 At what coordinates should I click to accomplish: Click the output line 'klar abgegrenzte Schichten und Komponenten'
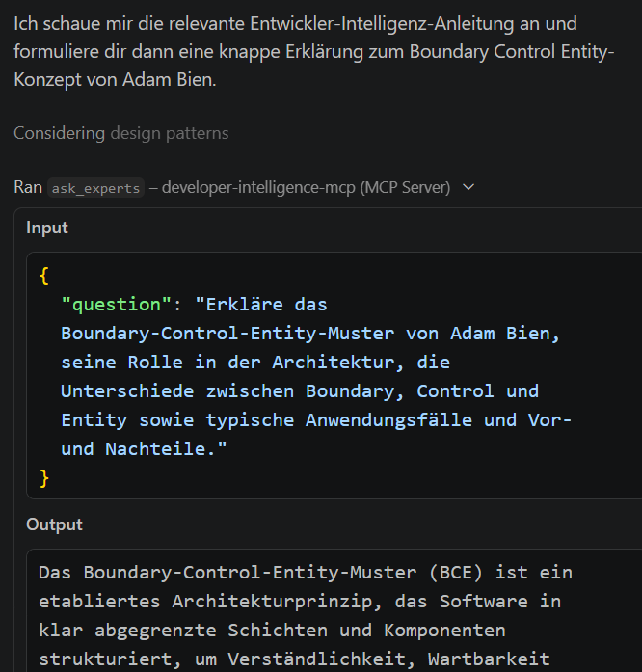click(x=272, y=630)
